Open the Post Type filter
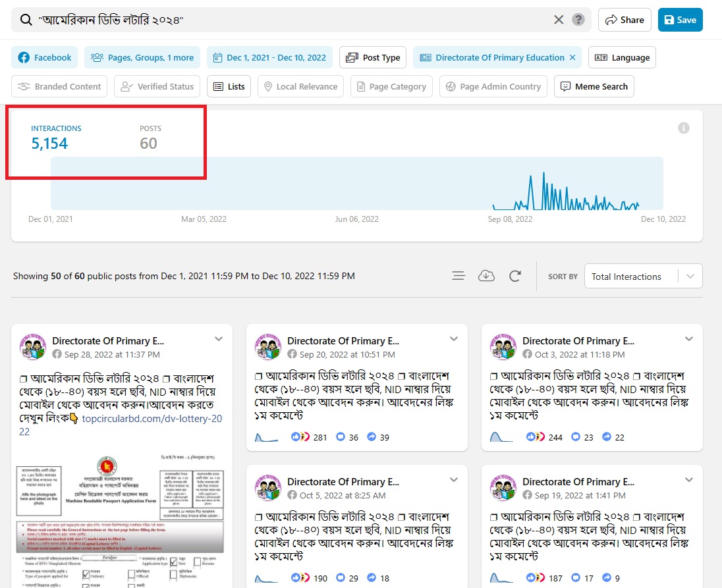Screen dimensions: 722x588 tap(373, 57)
